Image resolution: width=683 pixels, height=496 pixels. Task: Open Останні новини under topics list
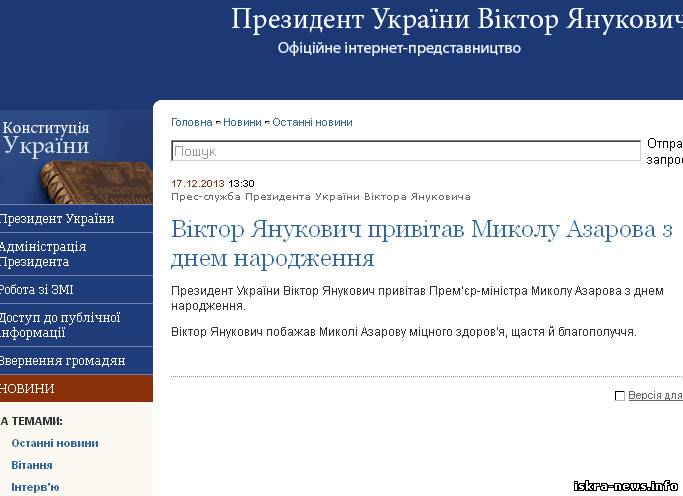pyautogui.click(x=55, y=443)
